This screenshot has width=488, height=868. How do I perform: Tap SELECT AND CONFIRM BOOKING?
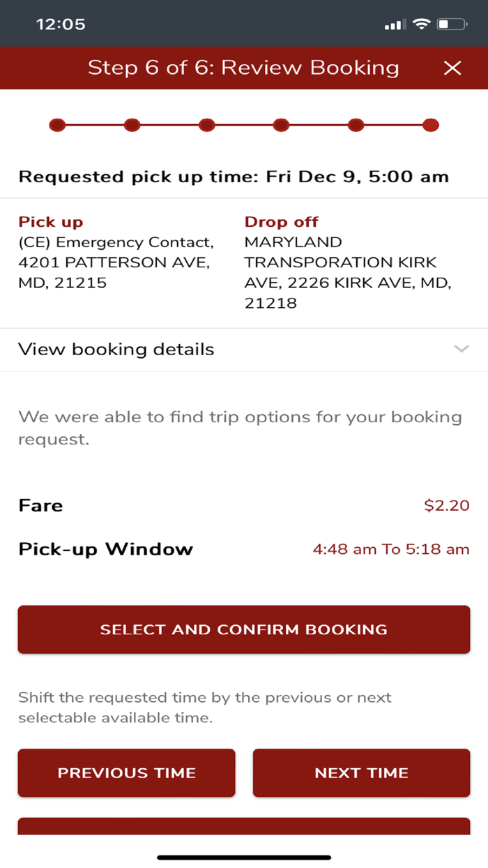(244, 629)
